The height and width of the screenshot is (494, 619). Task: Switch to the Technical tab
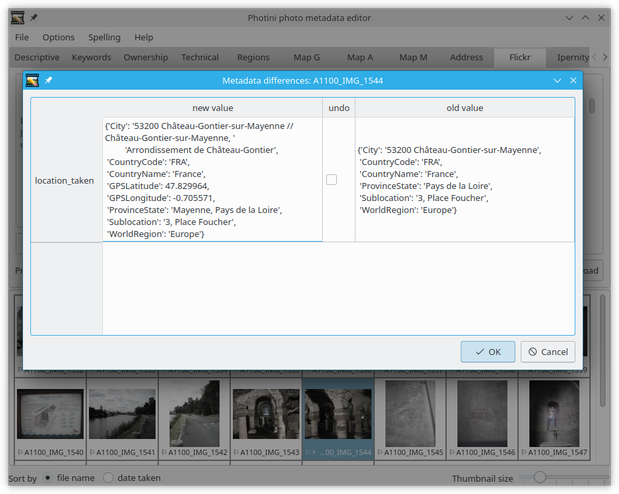coord(200,58)
